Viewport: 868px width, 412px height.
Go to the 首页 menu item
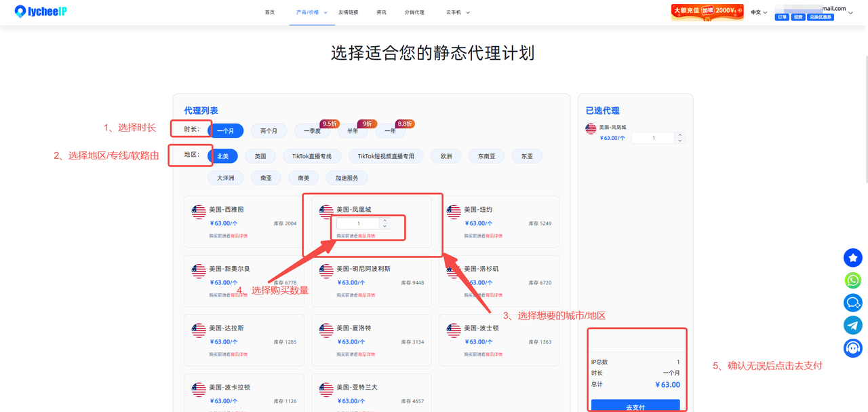[x=270, y=12]
